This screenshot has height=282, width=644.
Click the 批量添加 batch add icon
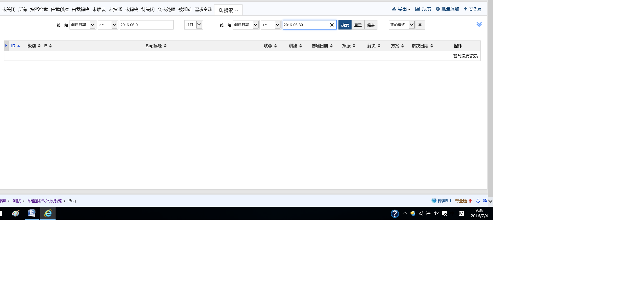pyautogui.click(x=438, y=9)
